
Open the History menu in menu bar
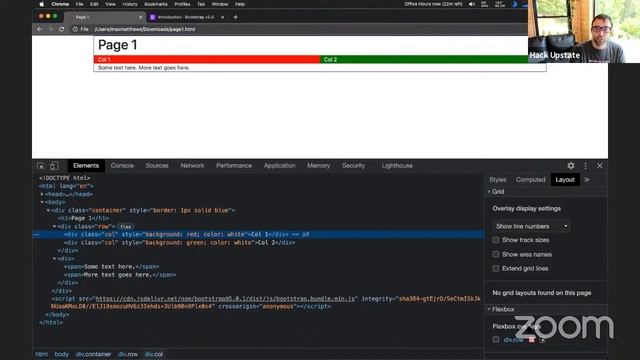(x=130, y=4)
